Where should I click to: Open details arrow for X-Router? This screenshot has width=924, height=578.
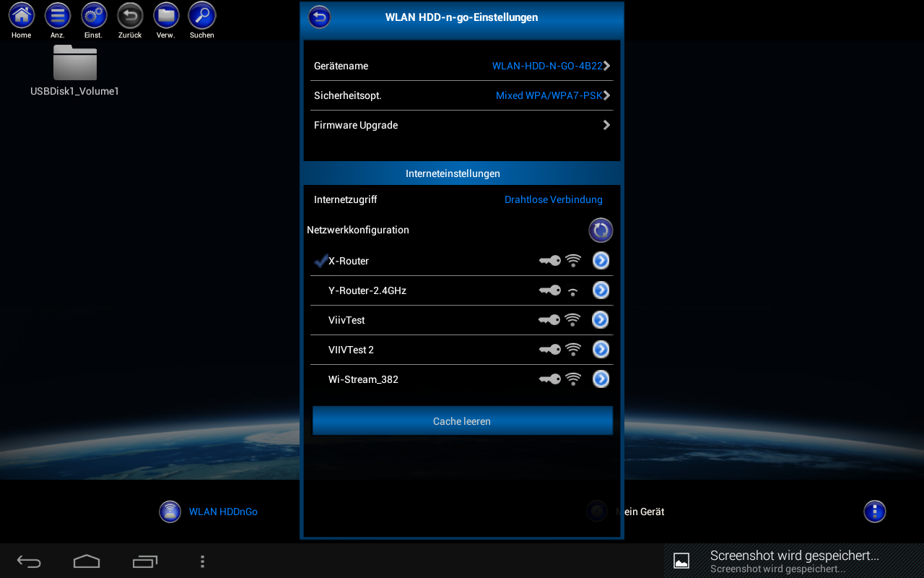[x=601, y=261]
